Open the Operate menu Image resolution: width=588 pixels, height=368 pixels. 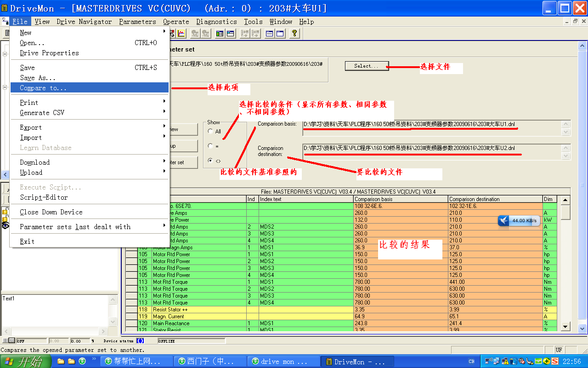176,21
